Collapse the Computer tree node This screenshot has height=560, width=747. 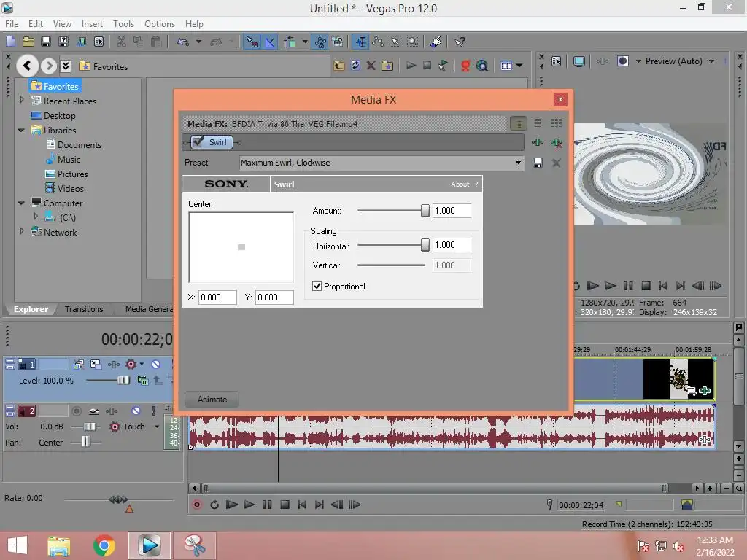click(21, 203)
